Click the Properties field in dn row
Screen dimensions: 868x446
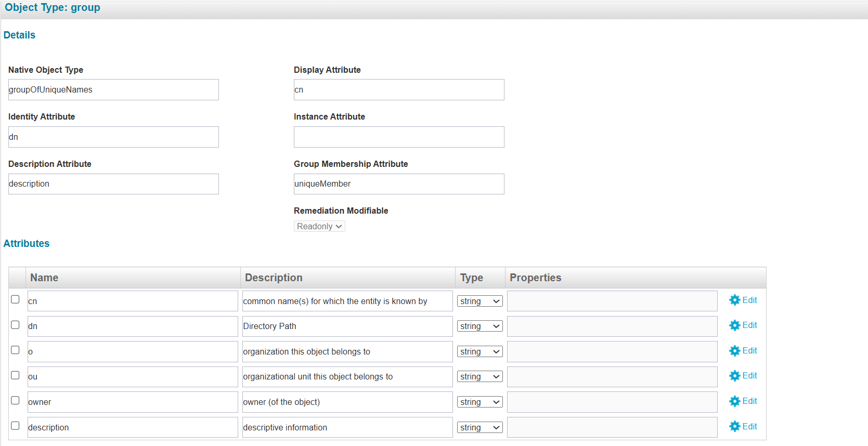pyautogui.click(x=612, y=326)
